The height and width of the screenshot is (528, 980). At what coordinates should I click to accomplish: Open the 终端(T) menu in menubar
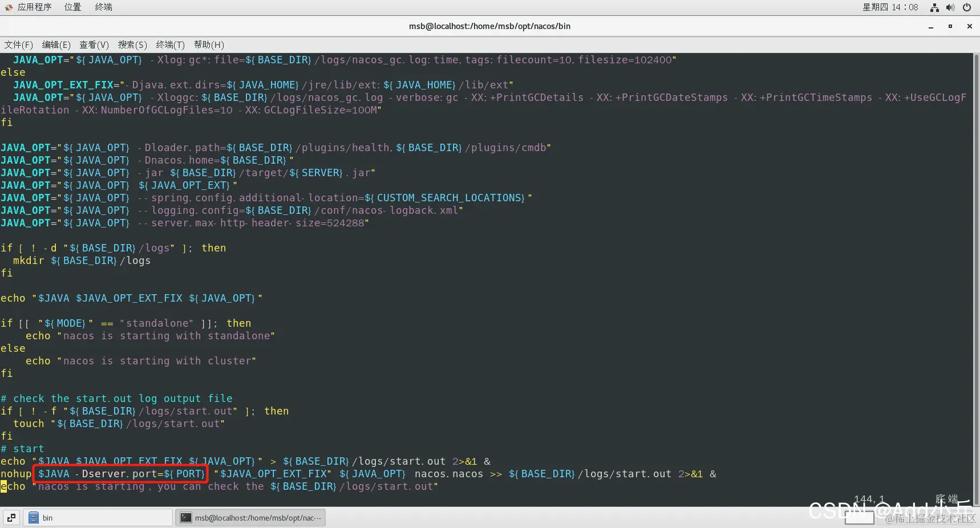170,44
